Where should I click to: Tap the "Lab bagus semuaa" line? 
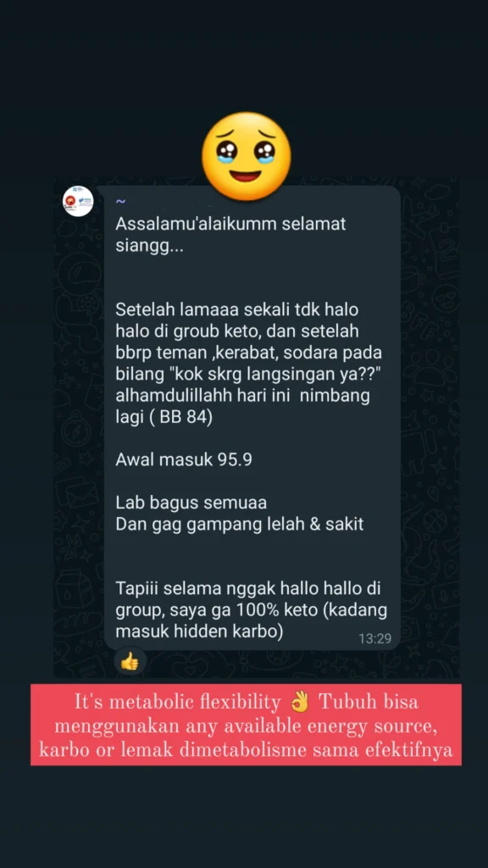[x=191, y=503]
